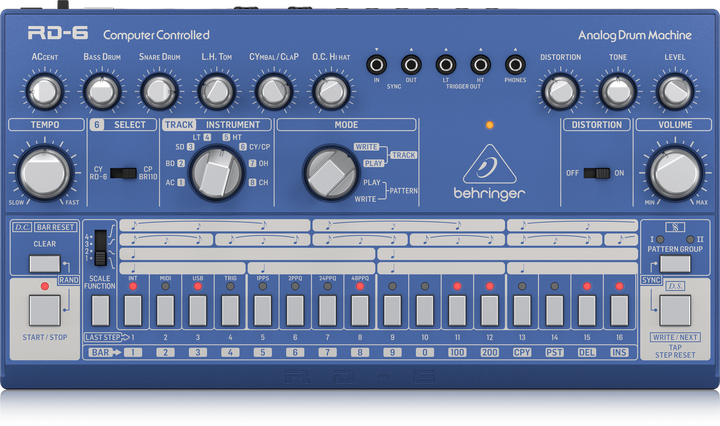Click step button 14 PST
The width and height of the screenshot is (720, 426).
tap(555, 311)
